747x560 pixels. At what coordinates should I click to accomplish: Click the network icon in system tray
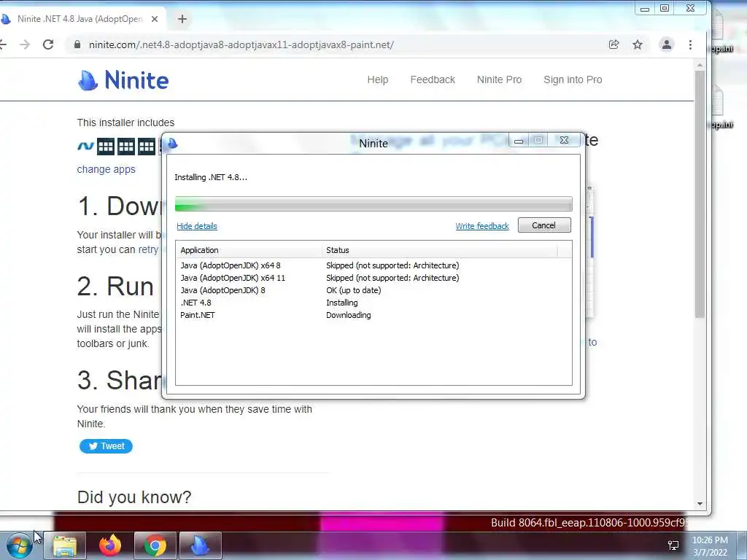[x=673, y=545]
